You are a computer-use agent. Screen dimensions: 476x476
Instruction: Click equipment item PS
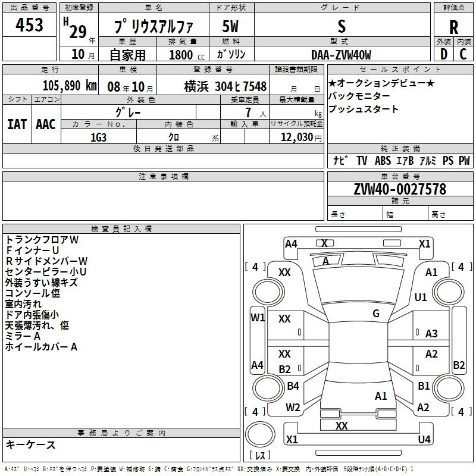pyautogui.click(x=448, y=160)
